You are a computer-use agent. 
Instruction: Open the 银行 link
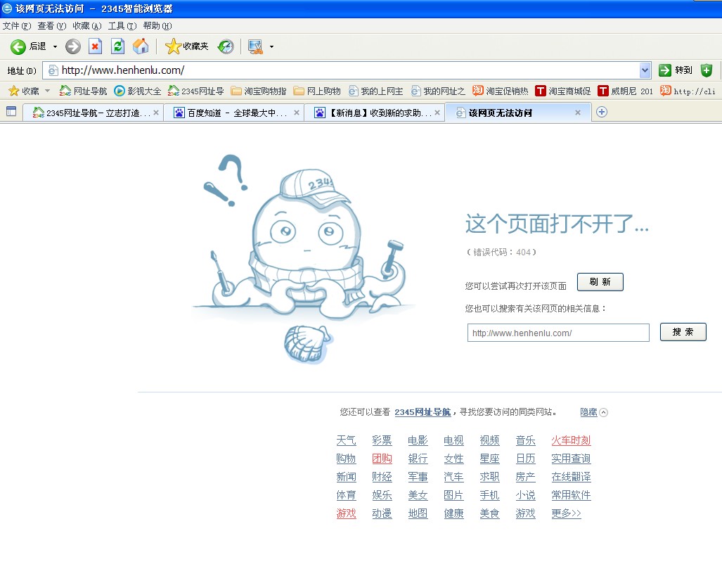point(418,459)
